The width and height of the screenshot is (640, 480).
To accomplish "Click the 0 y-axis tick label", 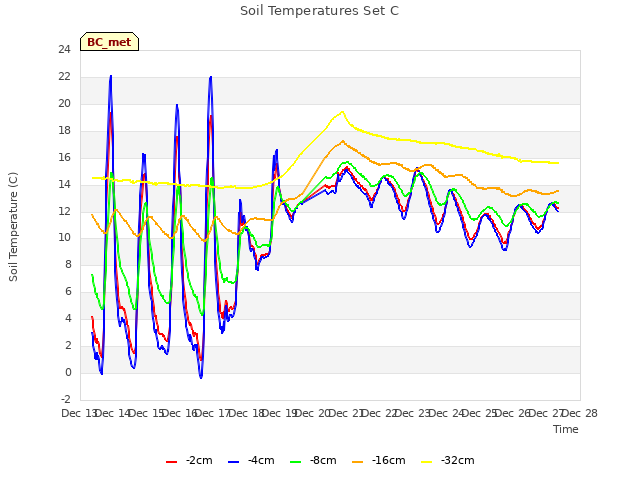I will [x=68, y=372].
